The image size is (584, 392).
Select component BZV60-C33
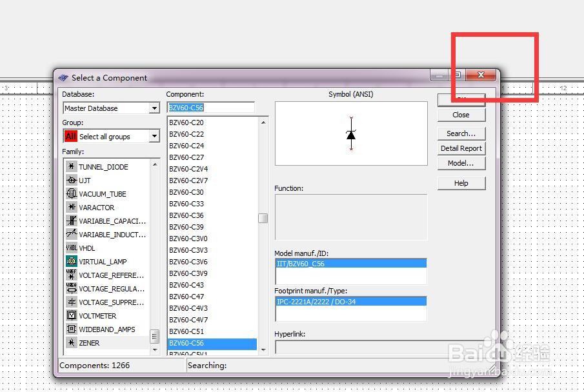coord(186,204)
